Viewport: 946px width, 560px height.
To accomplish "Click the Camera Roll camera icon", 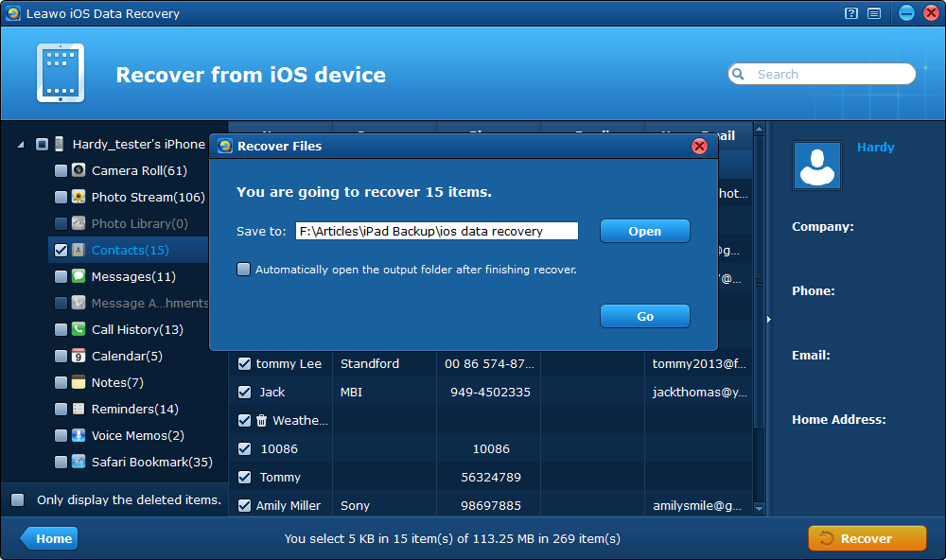I will (79, 170).
